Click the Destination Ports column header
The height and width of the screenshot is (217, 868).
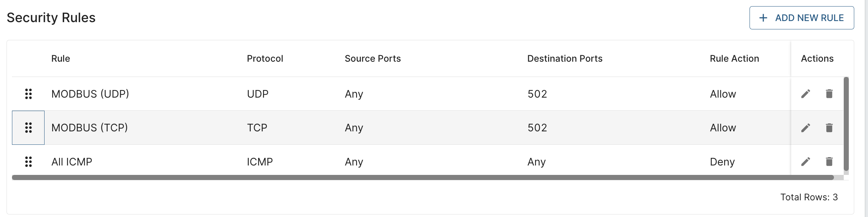click(564, 58)
